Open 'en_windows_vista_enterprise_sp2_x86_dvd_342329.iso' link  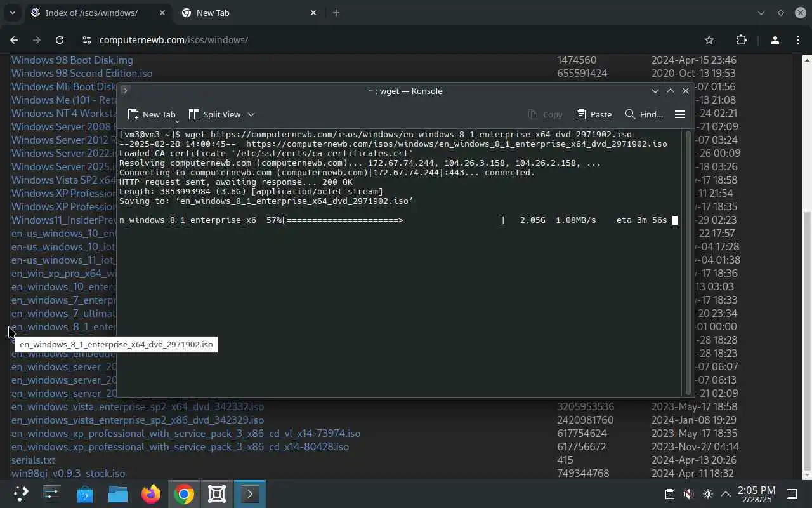click(138, 420)
